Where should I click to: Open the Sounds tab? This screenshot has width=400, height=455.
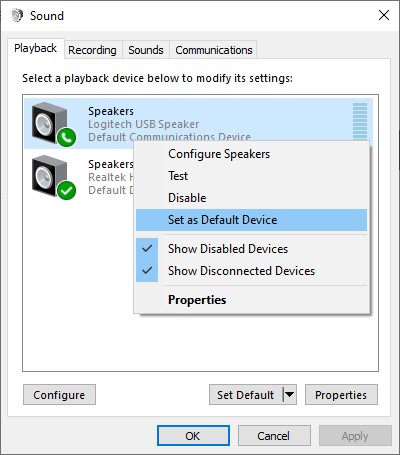coord(146,50)
